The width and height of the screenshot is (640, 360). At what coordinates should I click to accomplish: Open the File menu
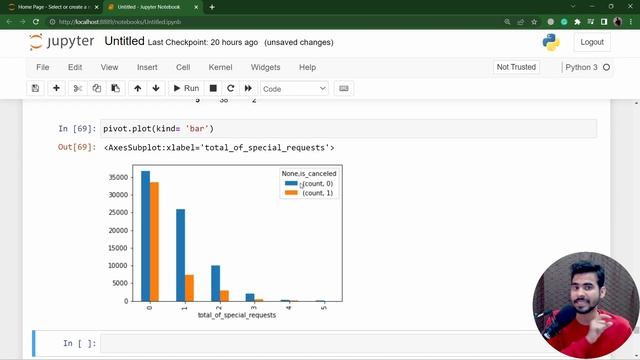(x=42, y=67)
